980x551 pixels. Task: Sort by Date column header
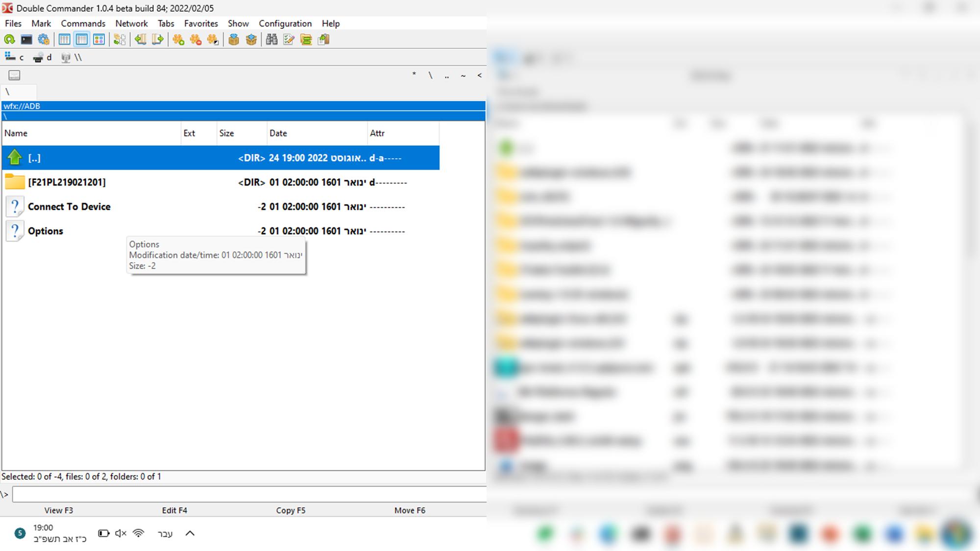tap(318, 133)
